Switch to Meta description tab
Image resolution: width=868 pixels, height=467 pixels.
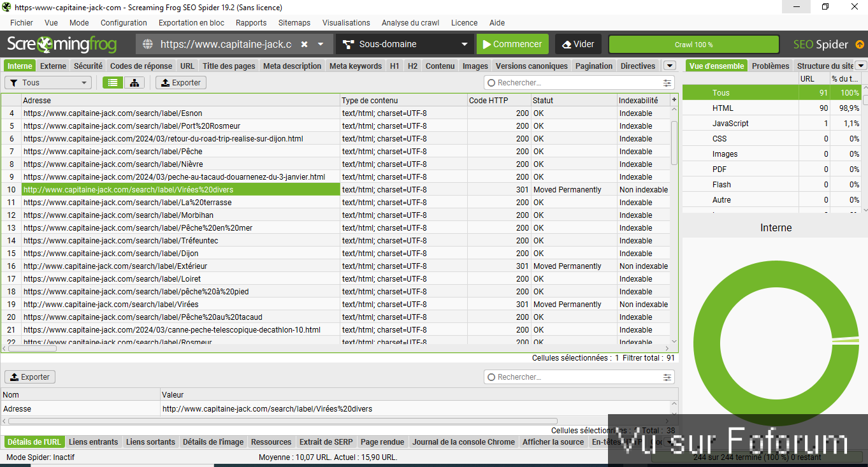coord(292,66)
